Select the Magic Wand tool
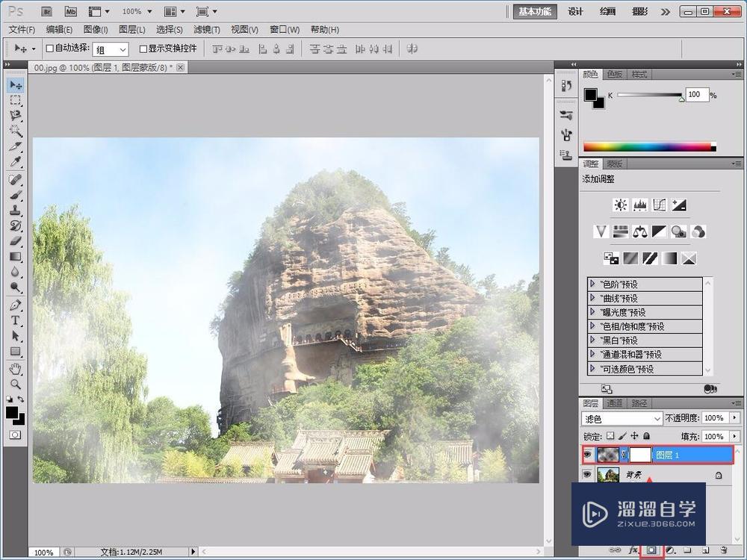 pyautogui.click(x=16, y=131)
